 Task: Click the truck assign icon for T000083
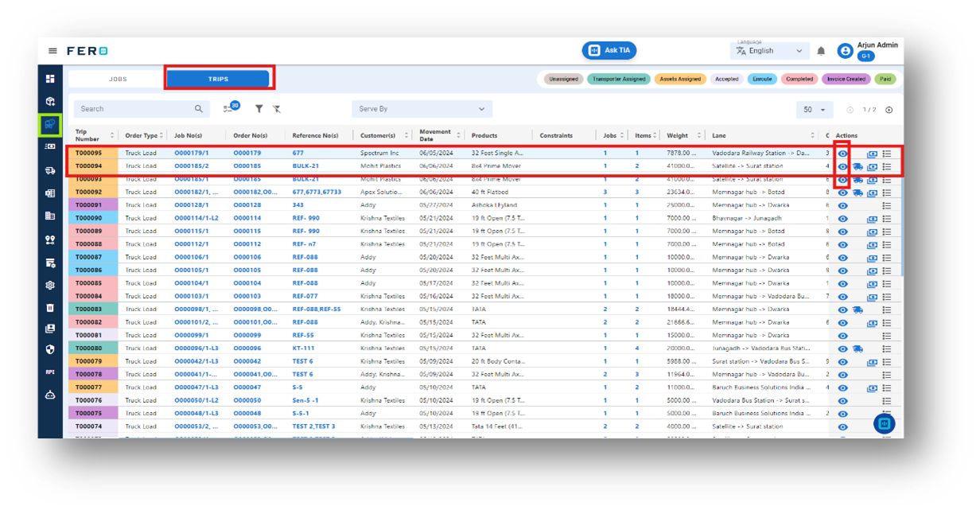click(857, 310)
